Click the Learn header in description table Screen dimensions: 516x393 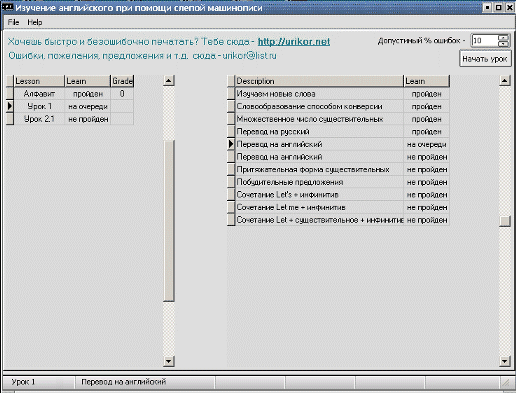point(426,81)
